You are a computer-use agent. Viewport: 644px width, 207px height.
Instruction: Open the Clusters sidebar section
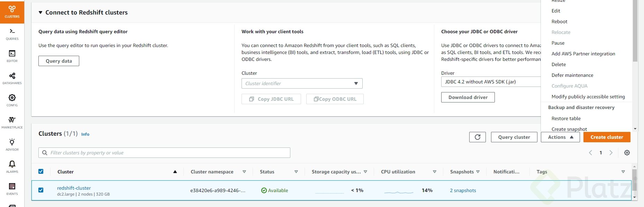click(12, 12)
